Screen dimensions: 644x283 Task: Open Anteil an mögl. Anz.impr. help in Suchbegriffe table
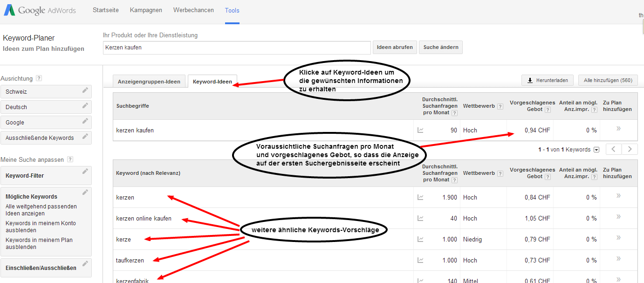pos(593,110)
